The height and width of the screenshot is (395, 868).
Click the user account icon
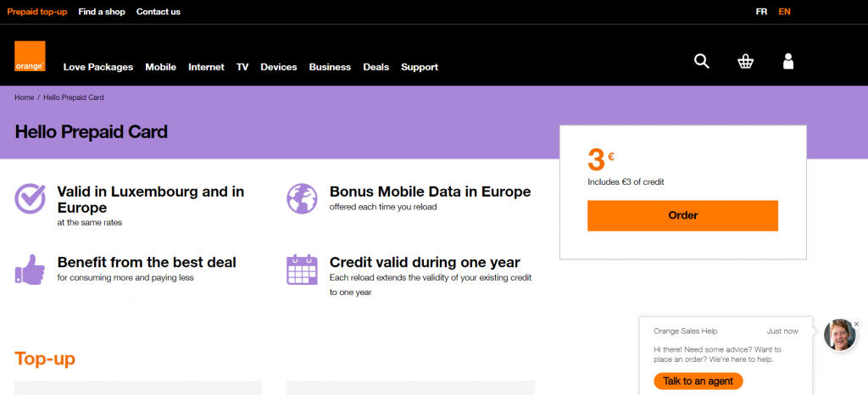tap(788, 61)
